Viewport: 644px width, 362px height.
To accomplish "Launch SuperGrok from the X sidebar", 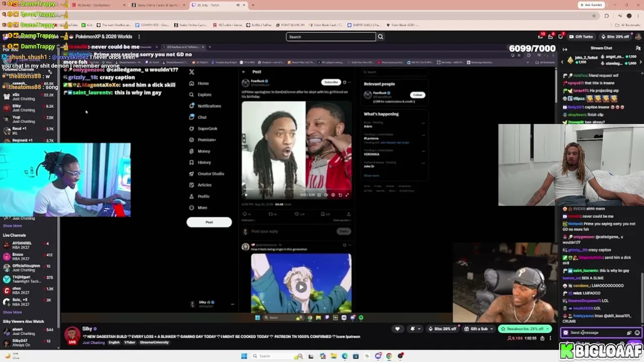I will pyautogui.click(x=203, y=129).
